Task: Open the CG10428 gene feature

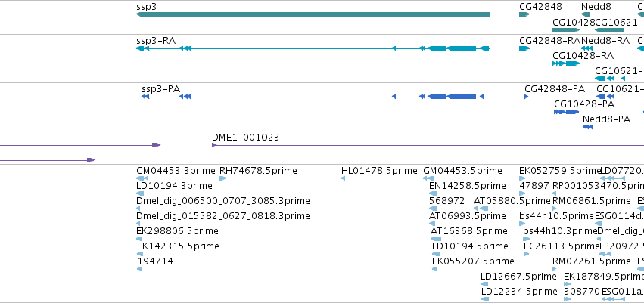Action: (x=566, y=30)
